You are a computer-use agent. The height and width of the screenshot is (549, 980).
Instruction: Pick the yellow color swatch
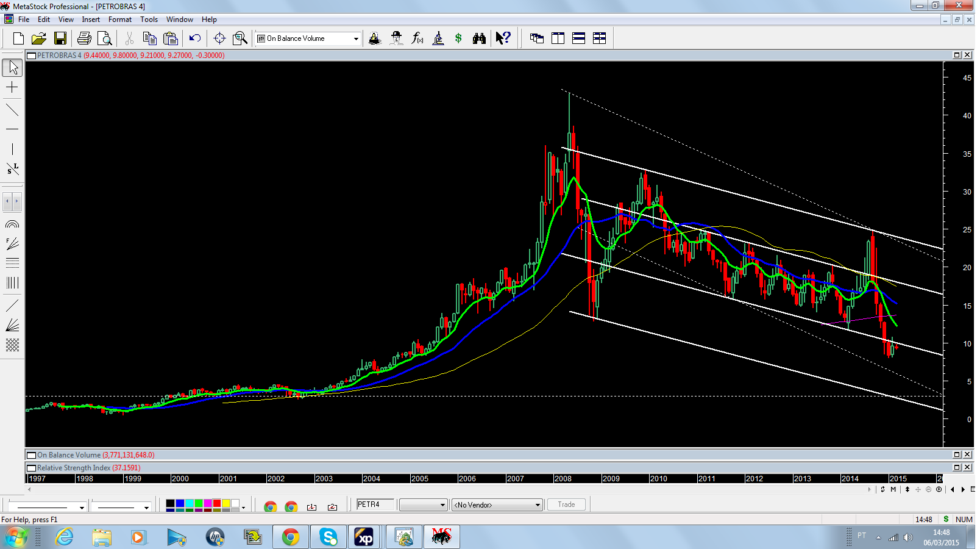click(225, 504)
